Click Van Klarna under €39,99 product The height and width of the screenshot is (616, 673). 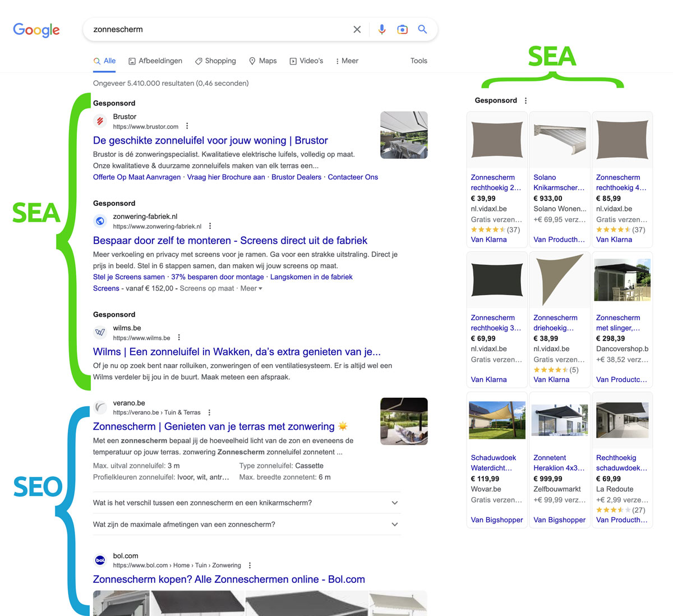point(488,240)
